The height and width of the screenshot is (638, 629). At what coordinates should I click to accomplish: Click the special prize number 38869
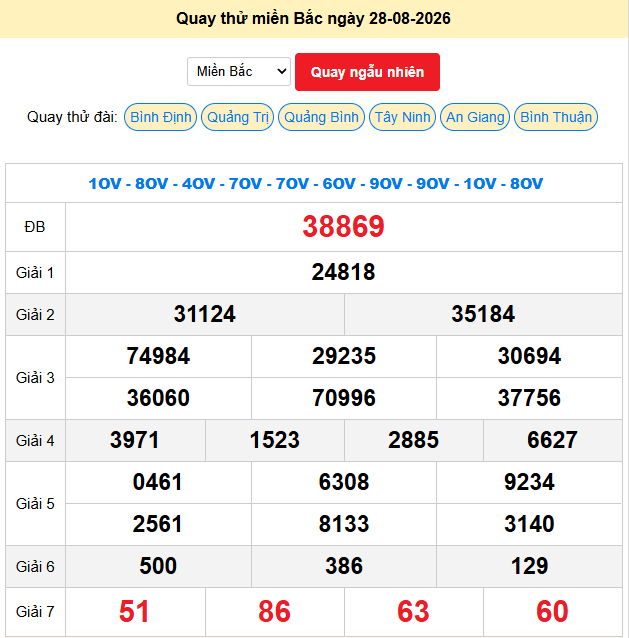point(343,227)
